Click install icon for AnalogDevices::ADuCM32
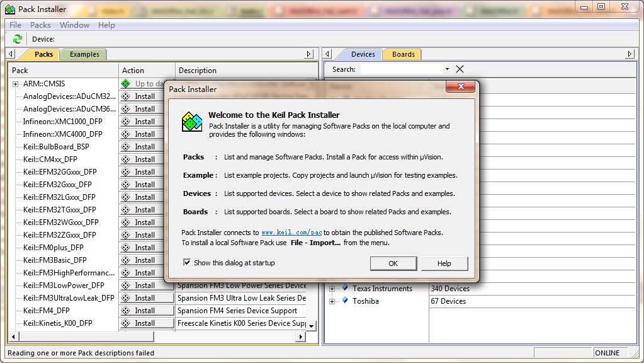 pyautogui.click(x=126, y=96)
